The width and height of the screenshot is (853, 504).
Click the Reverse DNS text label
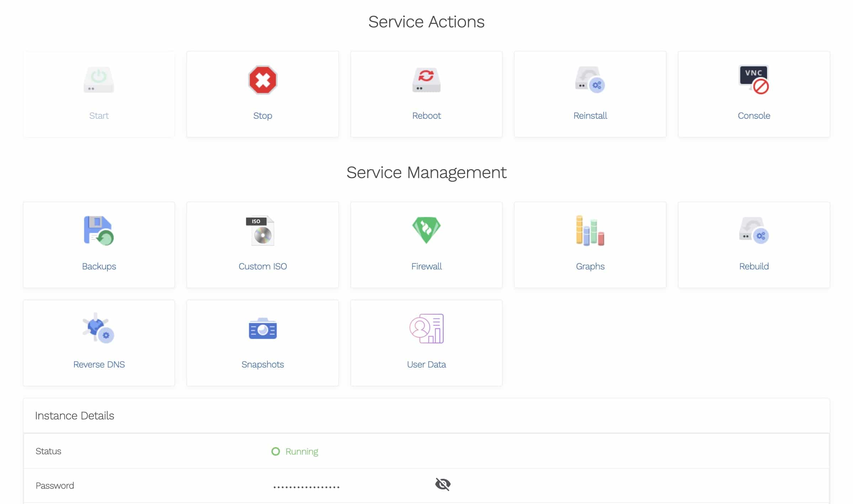(x=99, y=364)
